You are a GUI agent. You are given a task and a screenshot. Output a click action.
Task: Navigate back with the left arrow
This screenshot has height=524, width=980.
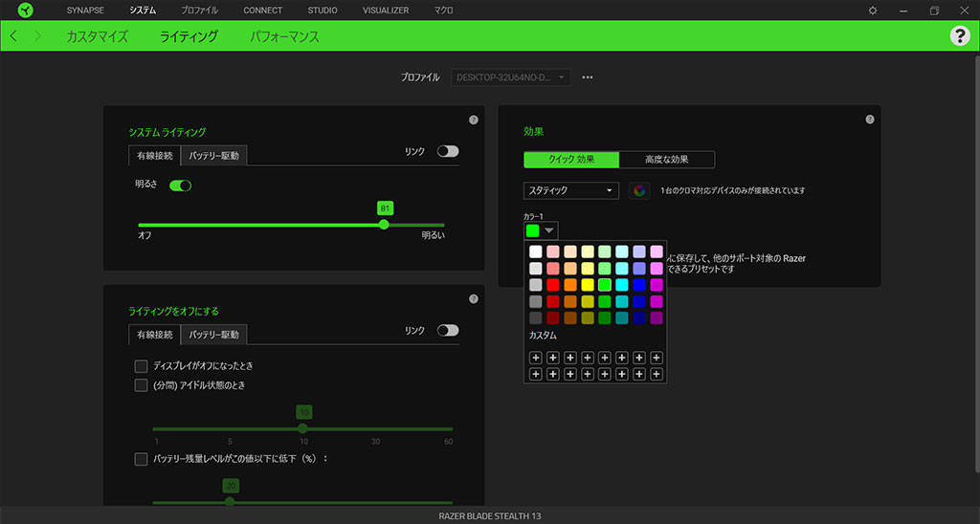13,36
